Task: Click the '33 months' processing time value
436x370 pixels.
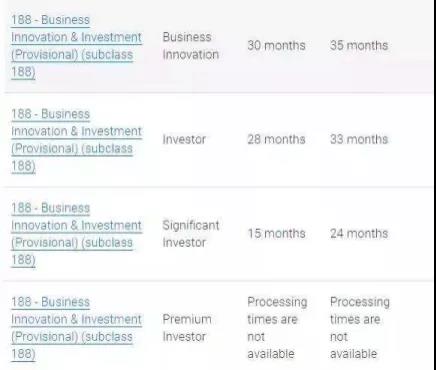Action: tap(359, 140)
